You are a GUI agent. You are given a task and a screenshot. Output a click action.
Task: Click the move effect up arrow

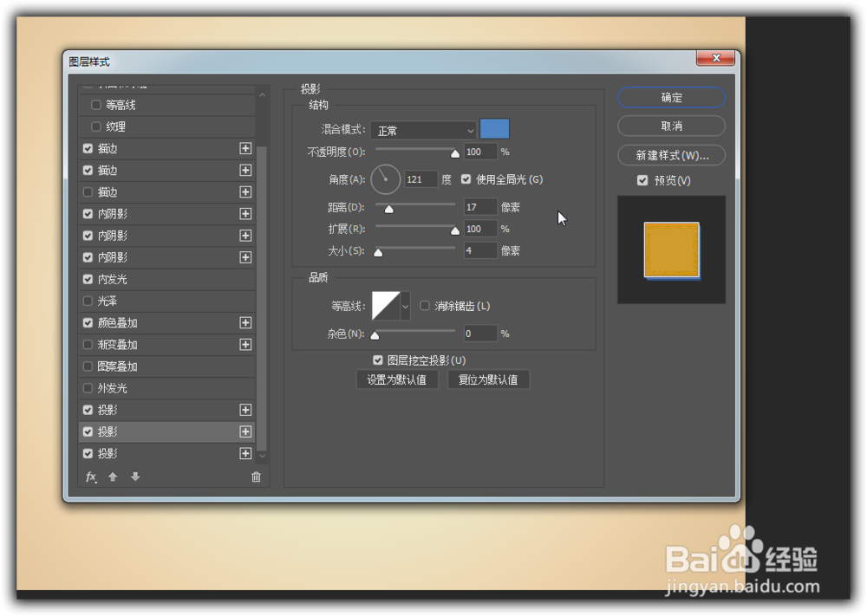(x=113, y=477)
